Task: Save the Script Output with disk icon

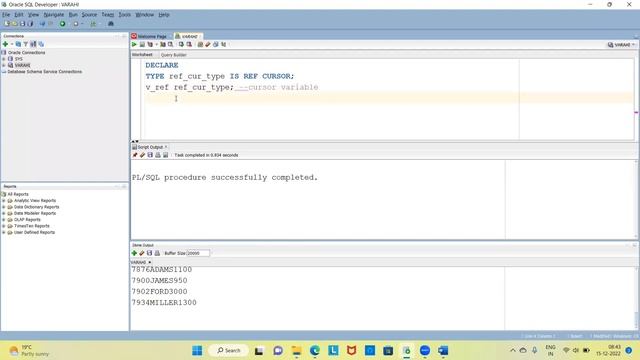Action: (x=150, y=155)
